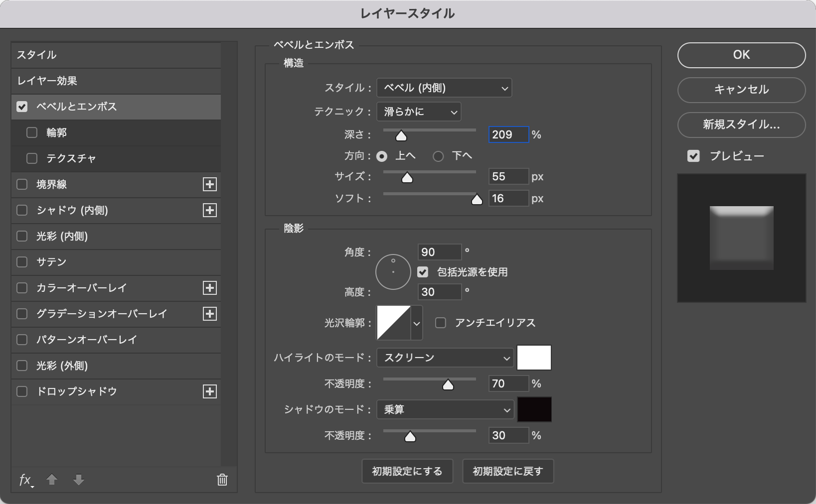The width and height of the screenshot is (816, 504).
Task: Open the white highlight color swatch
Action: pyautogui.click(x=534, y=358)
